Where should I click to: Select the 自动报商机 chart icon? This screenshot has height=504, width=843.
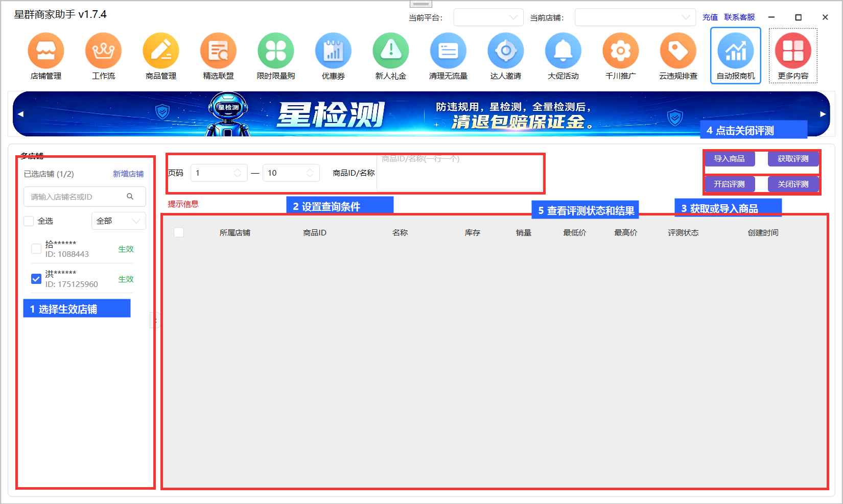pos(736,51)
